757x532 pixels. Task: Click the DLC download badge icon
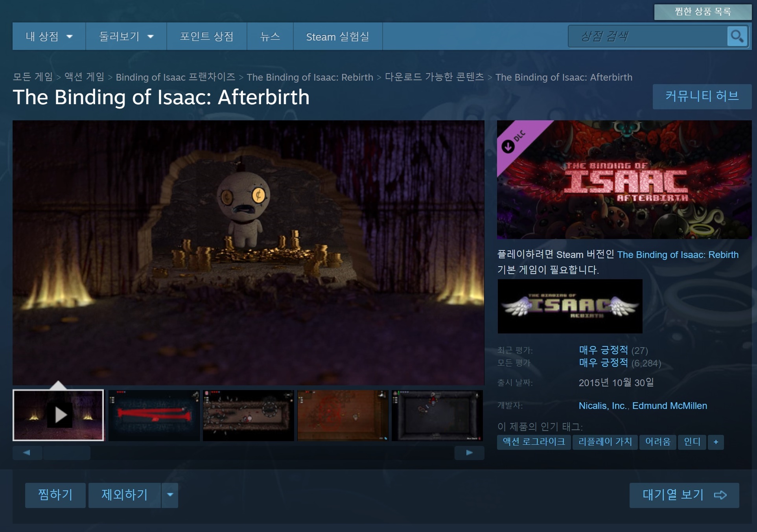pos(508,147)
